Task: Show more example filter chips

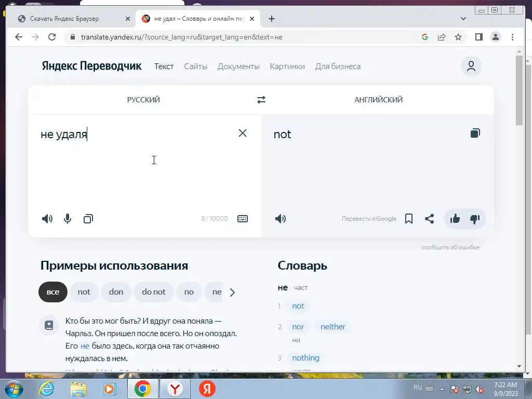Action: pos(232,292)
